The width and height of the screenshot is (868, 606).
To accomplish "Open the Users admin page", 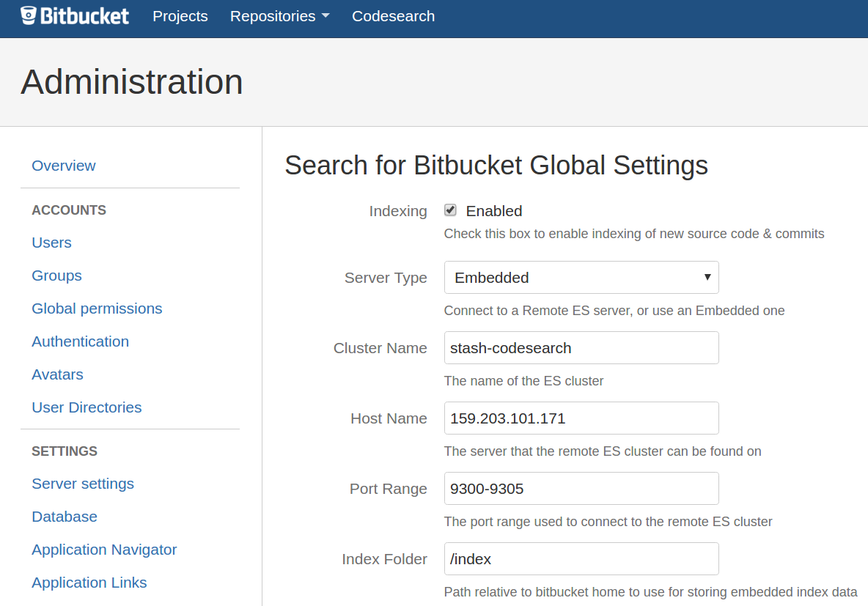I will [x=51, y=243].
